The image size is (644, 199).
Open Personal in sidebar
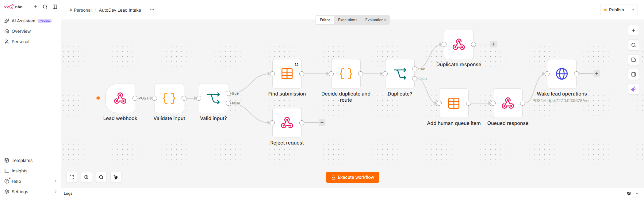[x=21, y=42]
